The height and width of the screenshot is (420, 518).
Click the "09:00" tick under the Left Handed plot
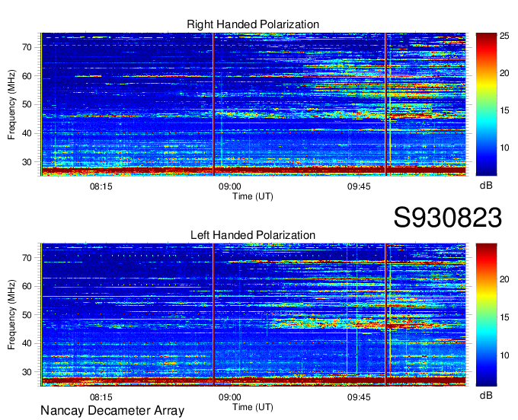click(x=229, y=397)
